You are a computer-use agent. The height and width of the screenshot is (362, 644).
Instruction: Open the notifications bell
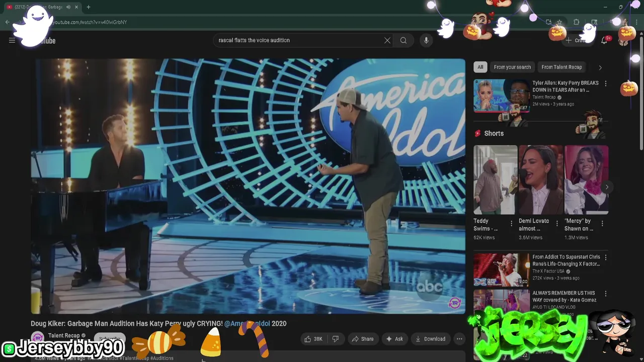604,40
